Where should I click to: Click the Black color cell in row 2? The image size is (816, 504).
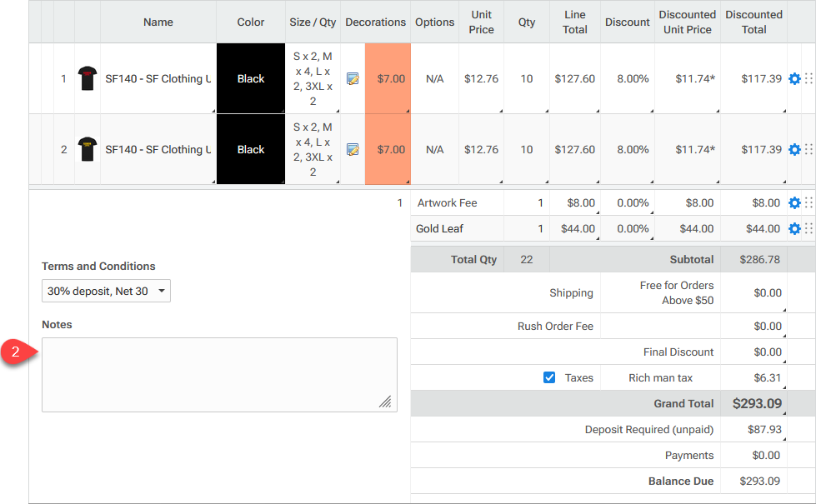pos(250,150)
